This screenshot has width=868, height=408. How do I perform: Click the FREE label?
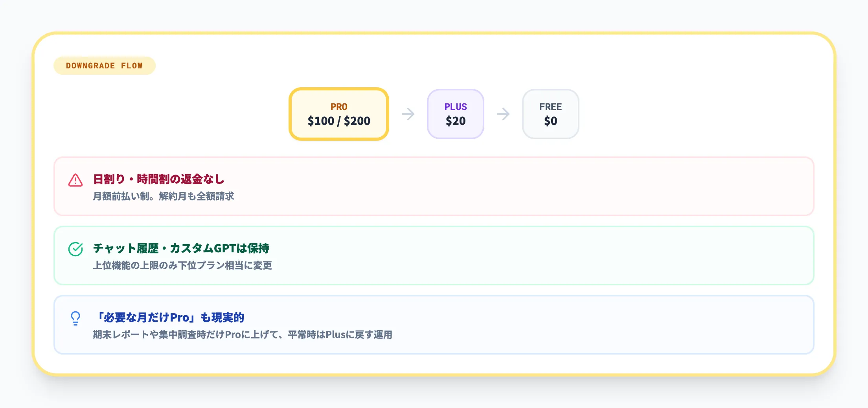tap(550, 107)
